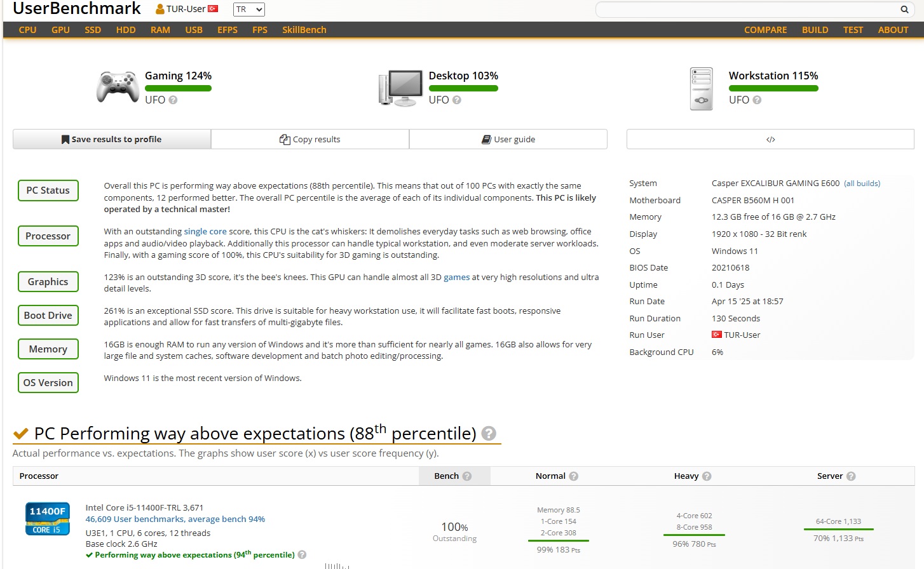Screen dimensions: 924x569
Task: Click the search magnifier icon
Action: pyautogui.click(x=904, y=10)
